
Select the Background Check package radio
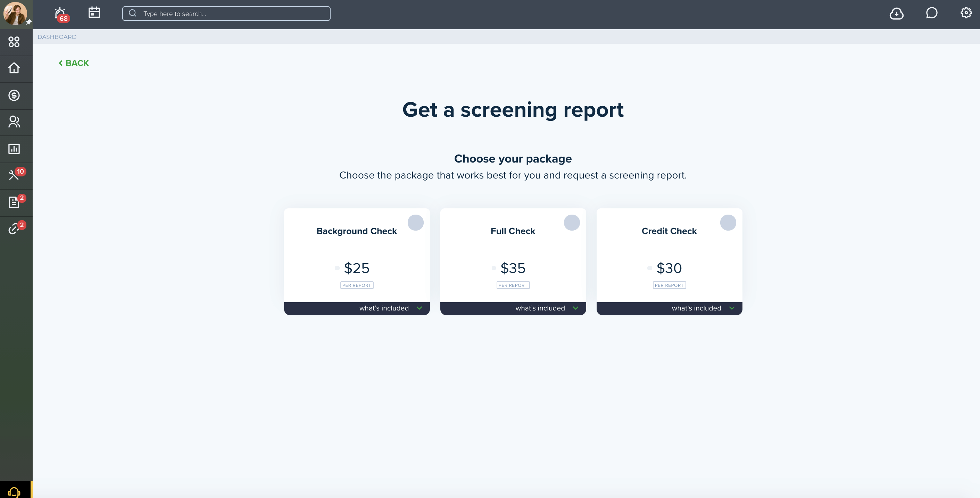(x=415, y=223)
